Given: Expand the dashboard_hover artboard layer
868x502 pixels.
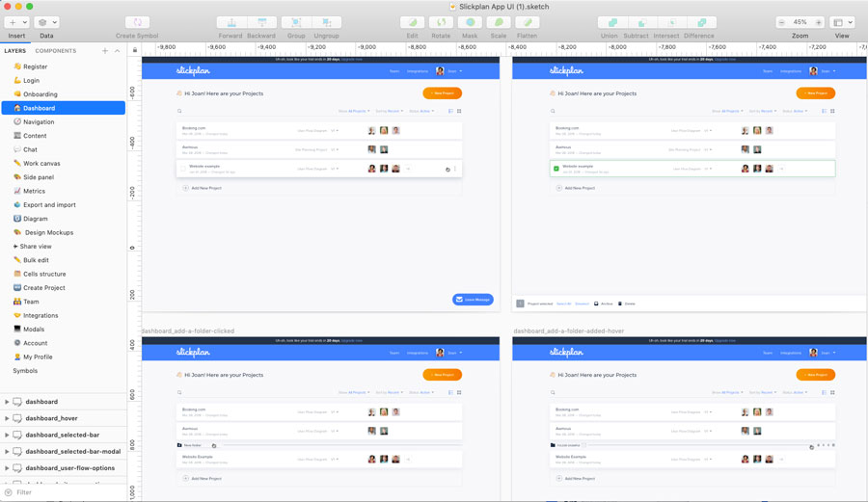Looking at the screenshot, I should pyautogui.click(x=7, y=418).
